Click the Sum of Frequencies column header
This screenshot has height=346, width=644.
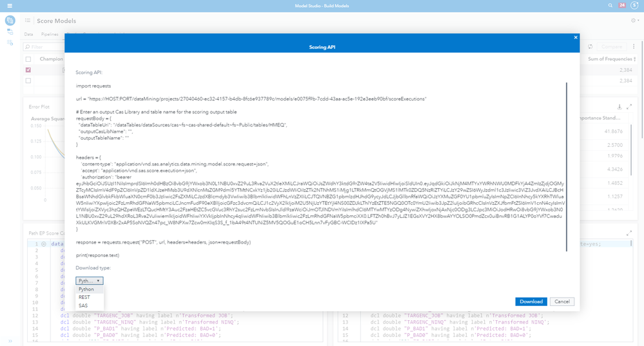point(610,59)
